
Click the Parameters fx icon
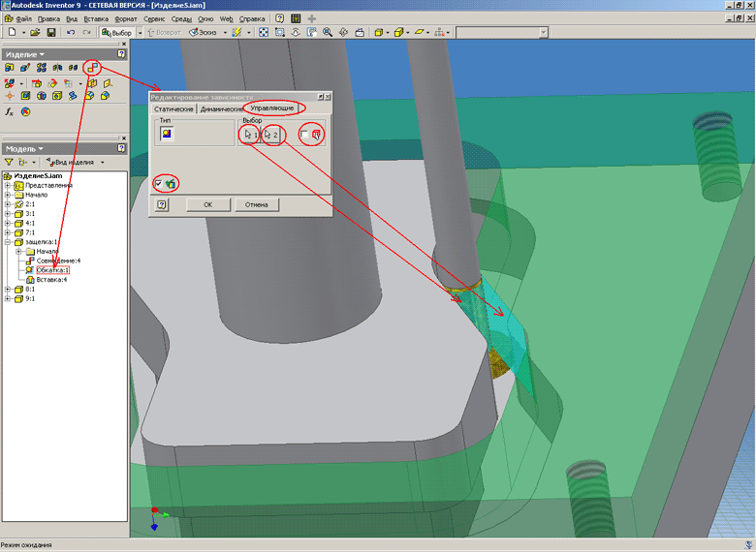coord(9,112)
